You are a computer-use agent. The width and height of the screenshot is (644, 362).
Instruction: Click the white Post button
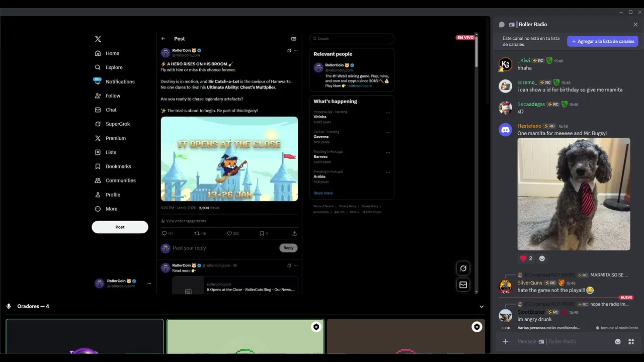coord(120,227)
